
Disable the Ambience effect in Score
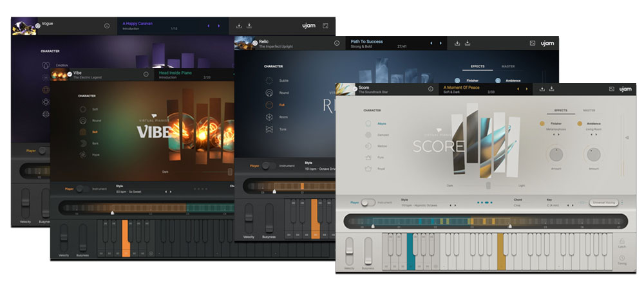click(580, 123)
